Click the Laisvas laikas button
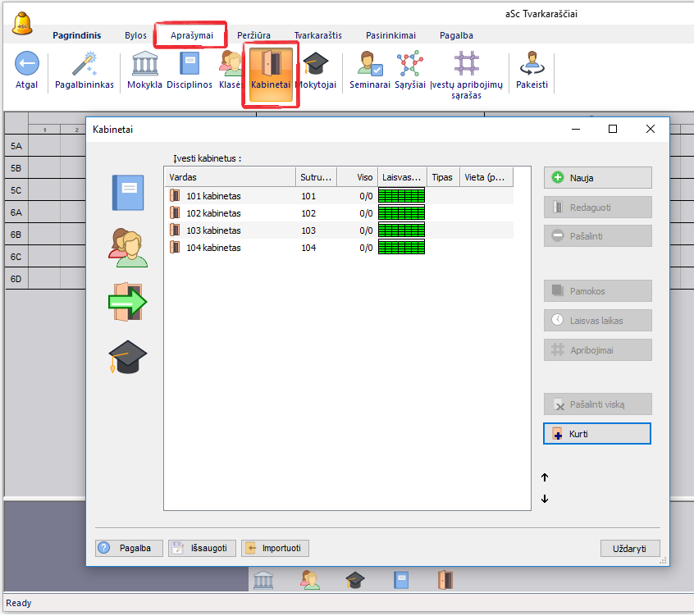Viewport: 694px width, 616px height. [597, 321]
